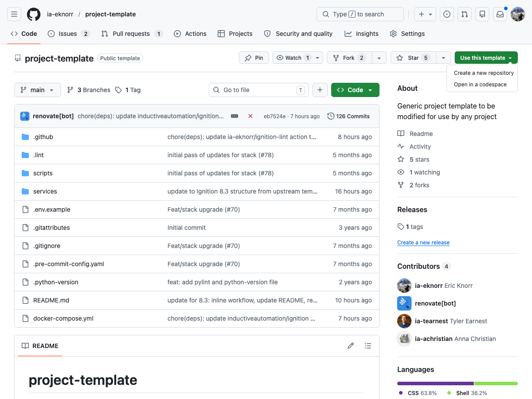Open the 126 Commits history link

click(x=348, y=116)
